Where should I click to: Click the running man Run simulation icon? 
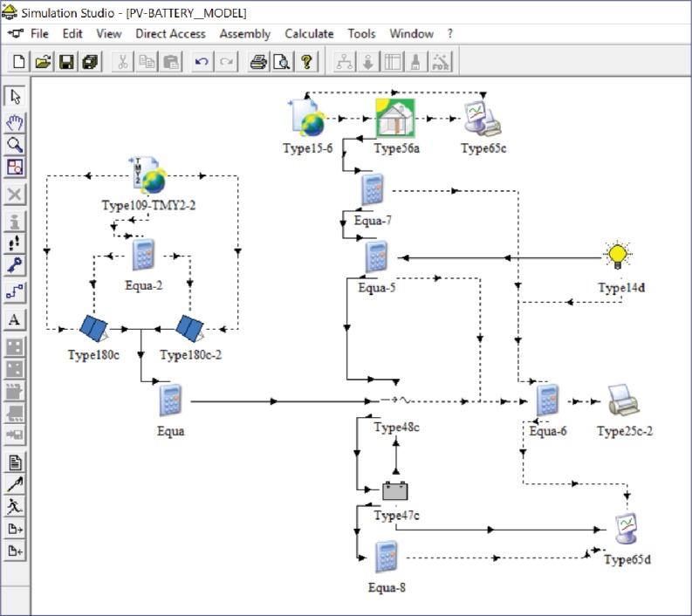15,507
